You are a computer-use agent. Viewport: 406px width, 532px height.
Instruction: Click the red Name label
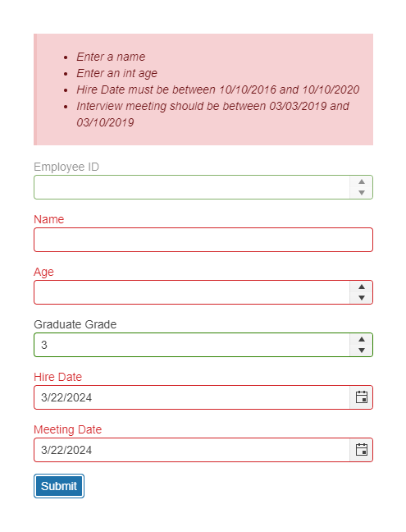tap(48, 219)
